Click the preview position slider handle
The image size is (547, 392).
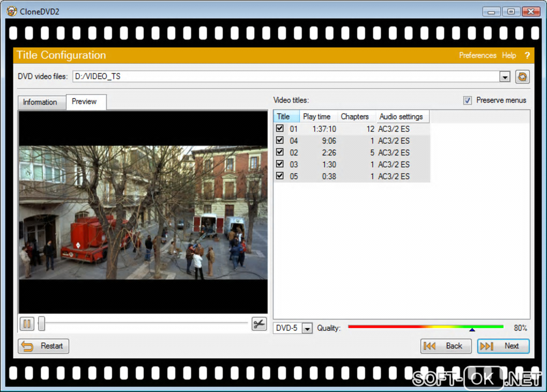(41, 324)
